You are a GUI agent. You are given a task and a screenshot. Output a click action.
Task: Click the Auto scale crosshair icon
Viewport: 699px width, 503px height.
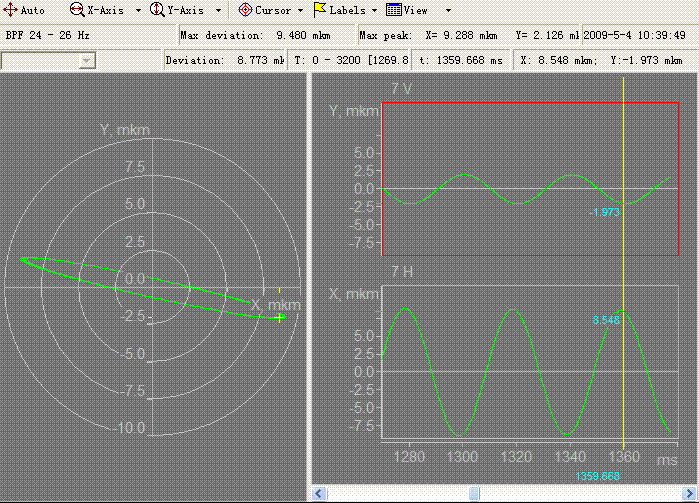(x=10, y=10)
